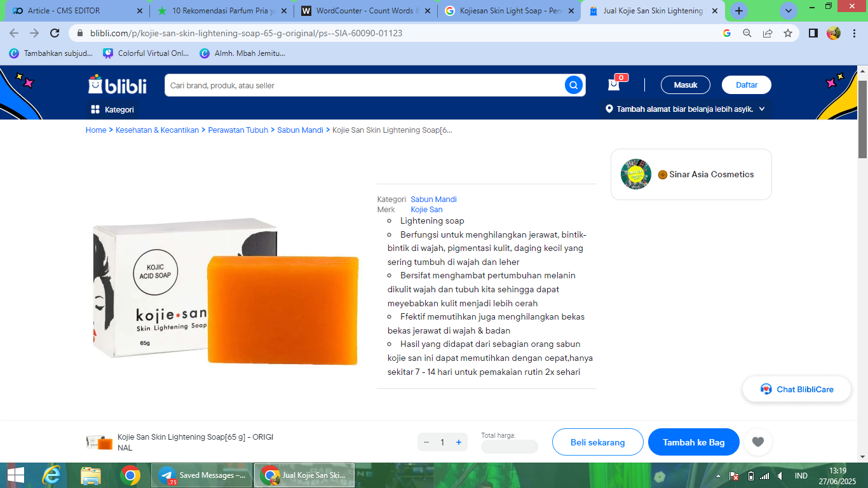Click the location pin icon in address bar

tap(609, 109)
